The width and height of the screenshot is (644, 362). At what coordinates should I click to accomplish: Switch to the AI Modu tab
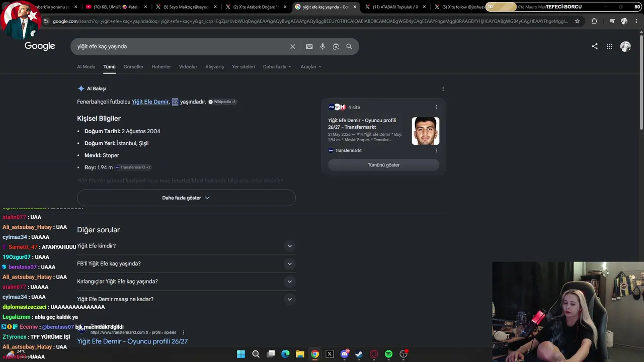pos(86,67)
